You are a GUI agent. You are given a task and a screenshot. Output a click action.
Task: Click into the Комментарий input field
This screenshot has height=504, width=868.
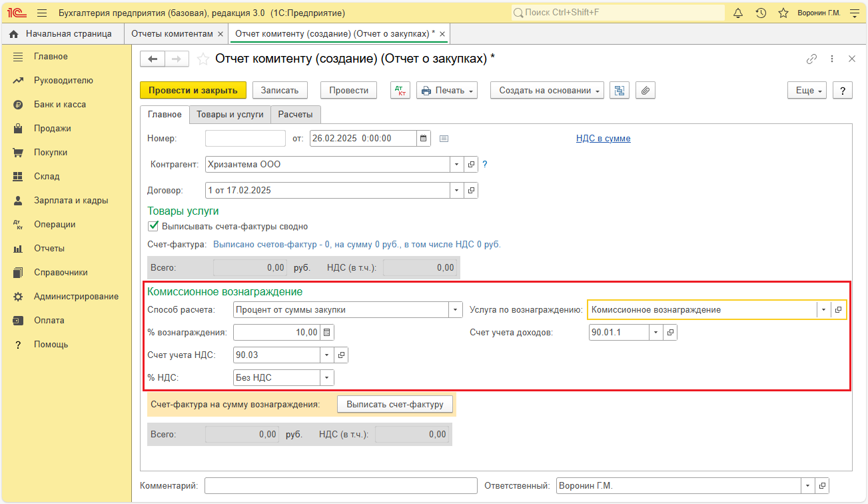(x=341, y=486)
